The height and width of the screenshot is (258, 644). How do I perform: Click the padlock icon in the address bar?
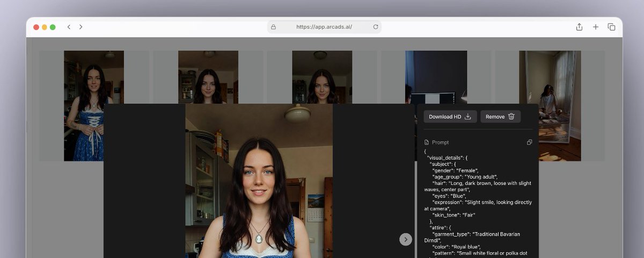273,27
